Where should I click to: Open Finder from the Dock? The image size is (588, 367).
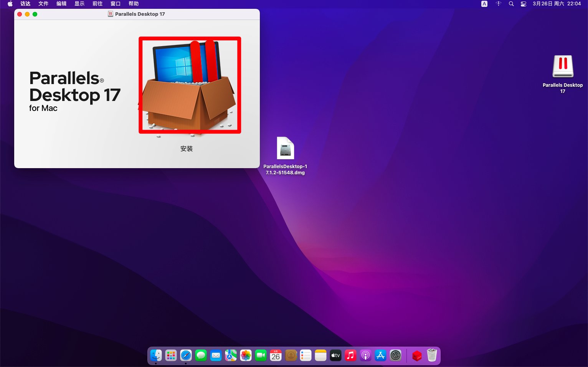156,355
